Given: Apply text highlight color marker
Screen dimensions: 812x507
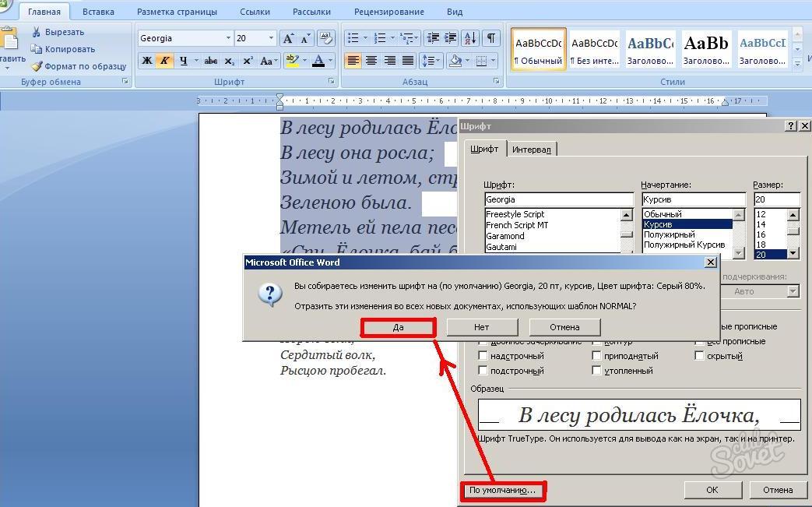Looking at the screenshot, I should pos(291,61).
